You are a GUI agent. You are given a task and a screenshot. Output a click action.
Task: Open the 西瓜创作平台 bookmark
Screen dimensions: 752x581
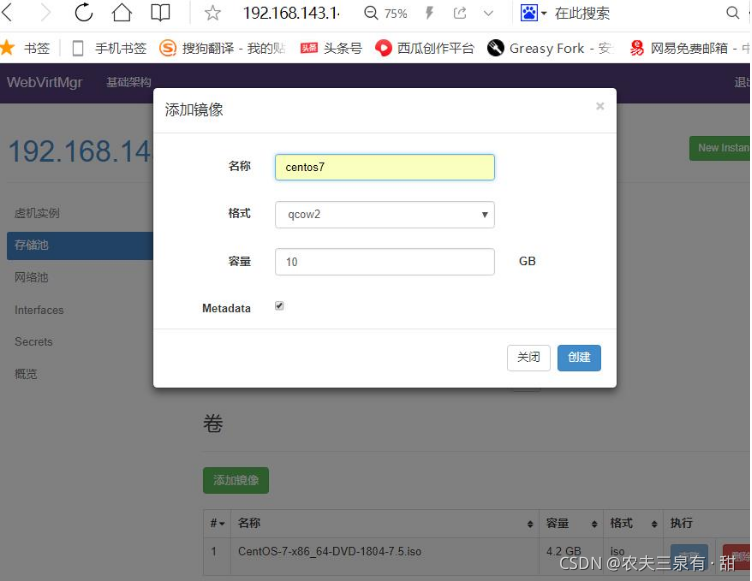(425, 48)
